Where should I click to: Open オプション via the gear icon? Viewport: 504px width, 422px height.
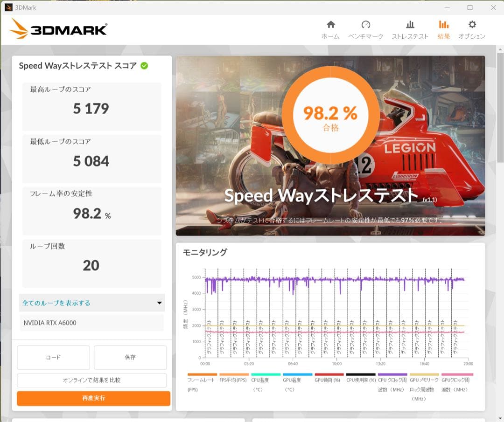click(473, 24)
